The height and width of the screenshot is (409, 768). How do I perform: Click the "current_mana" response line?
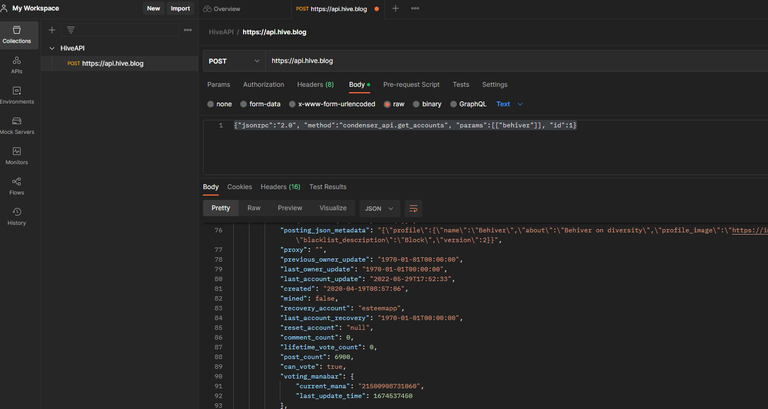pos(360,386)
